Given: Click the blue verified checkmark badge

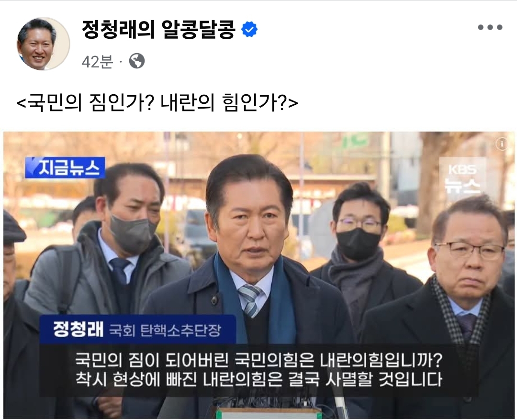Looking at the screenshot, I should pyautogui.click(x=249, y=29).
